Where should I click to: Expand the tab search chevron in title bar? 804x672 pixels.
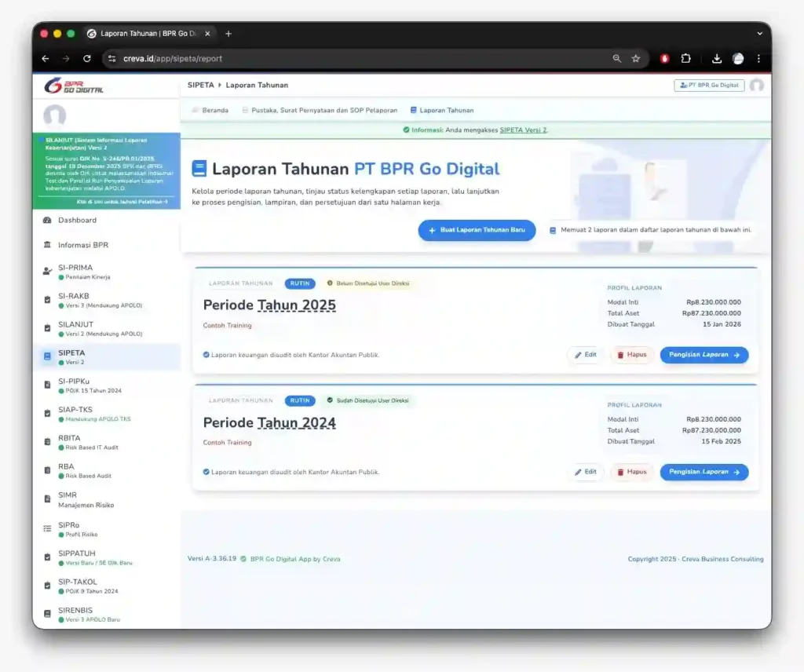(x=759, y=34)
